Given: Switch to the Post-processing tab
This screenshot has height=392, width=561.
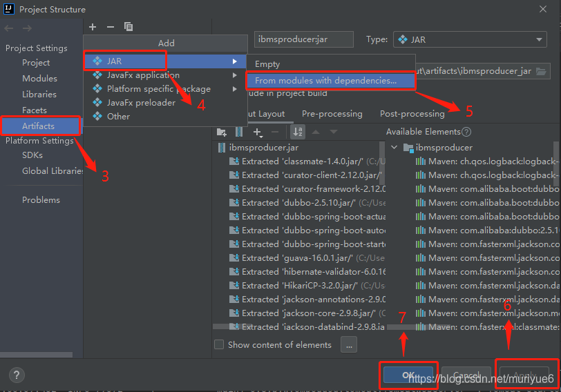Looking at the screenshot, I should click(x=412, y=114).
